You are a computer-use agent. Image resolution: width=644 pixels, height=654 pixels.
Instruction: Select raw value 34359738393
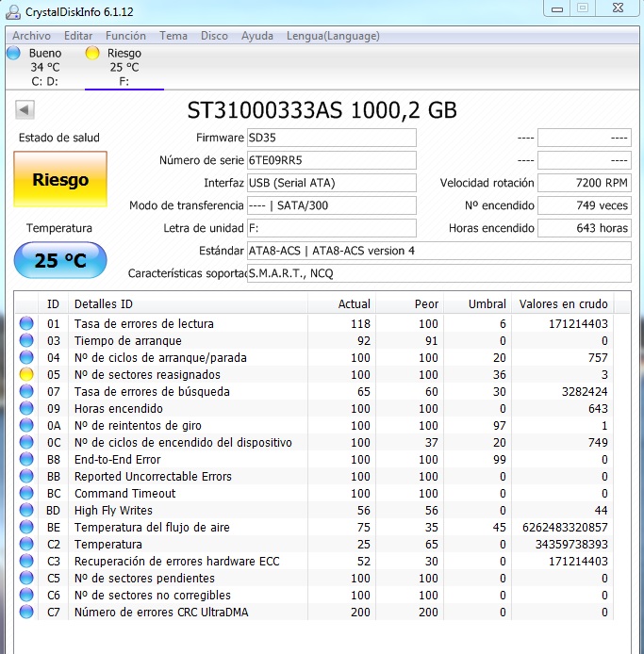point(571,545)
